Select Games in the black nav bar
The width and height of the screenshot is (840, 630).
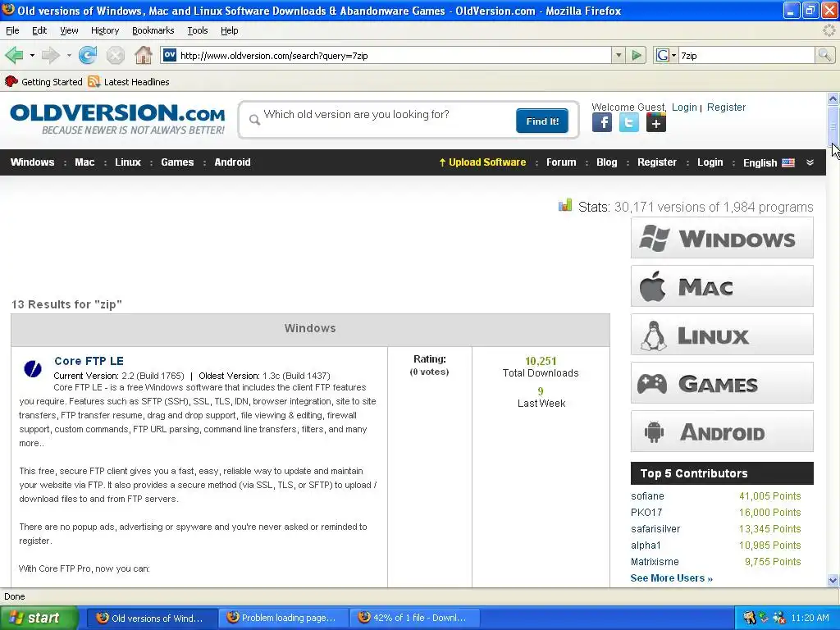click(177, 162)
